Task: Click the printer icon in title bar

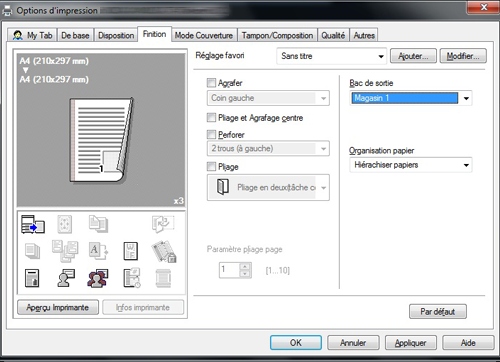Action: click(7, 11)
